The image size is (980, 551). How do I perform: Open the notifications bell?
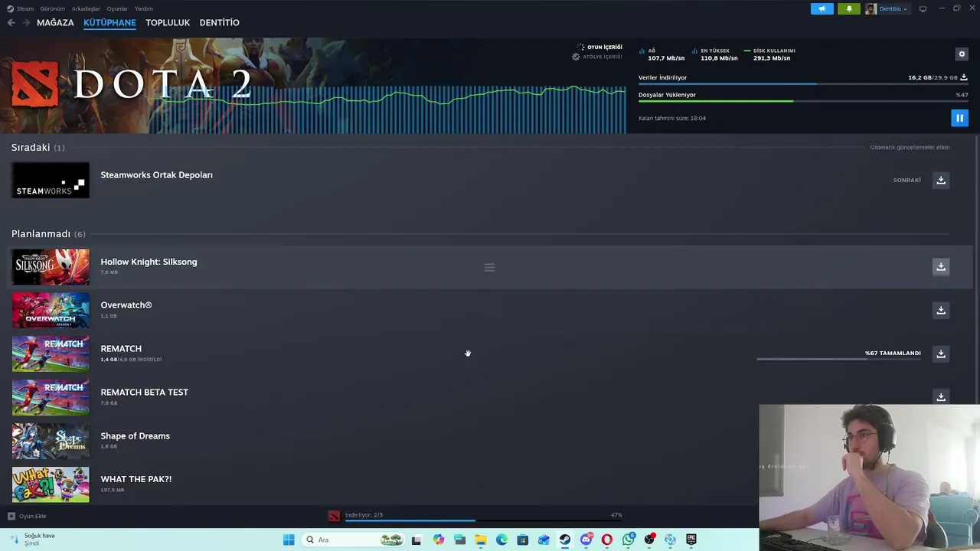click(848, 8)
